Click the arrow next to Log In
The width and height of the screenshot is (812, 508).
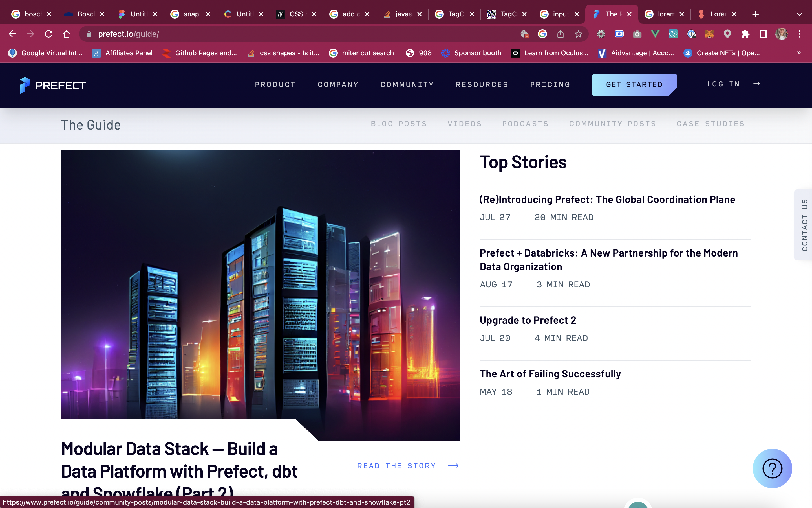[x=757, y=84]
